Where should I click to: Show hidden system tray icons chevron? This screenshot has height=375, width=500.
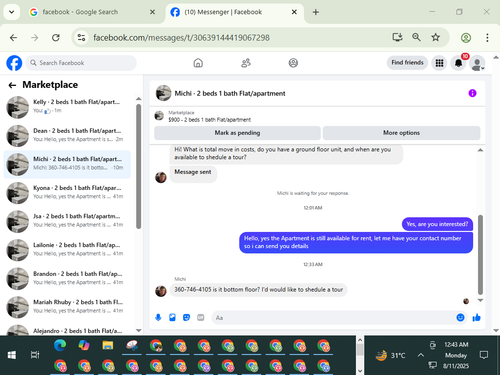coord(421,355)
